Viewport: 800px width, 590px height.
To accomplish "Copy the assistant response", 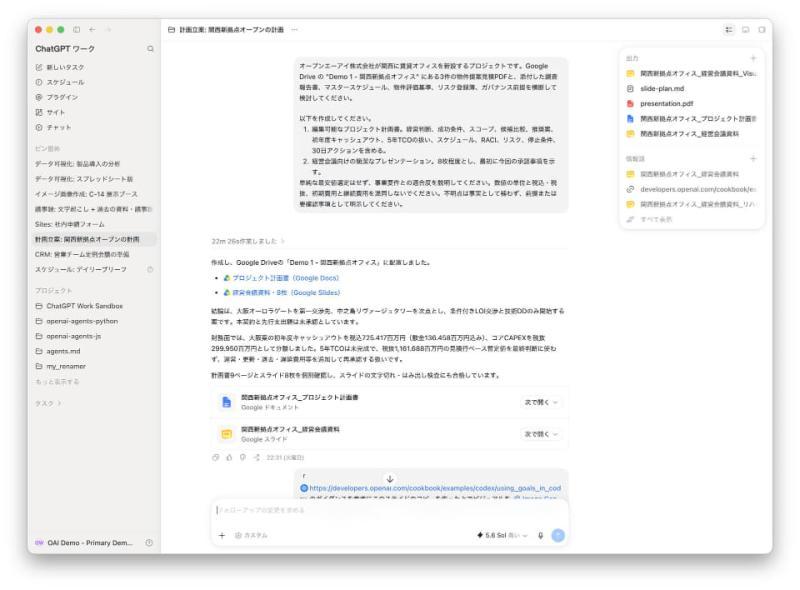I will point(215,457).
